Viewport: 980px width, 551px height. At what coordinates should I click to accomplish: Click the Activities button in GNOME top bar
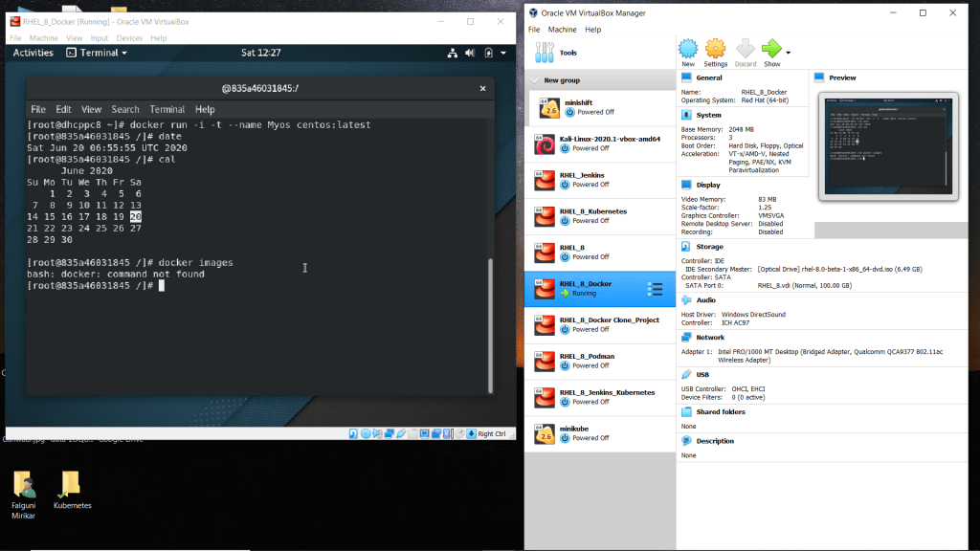33,53
